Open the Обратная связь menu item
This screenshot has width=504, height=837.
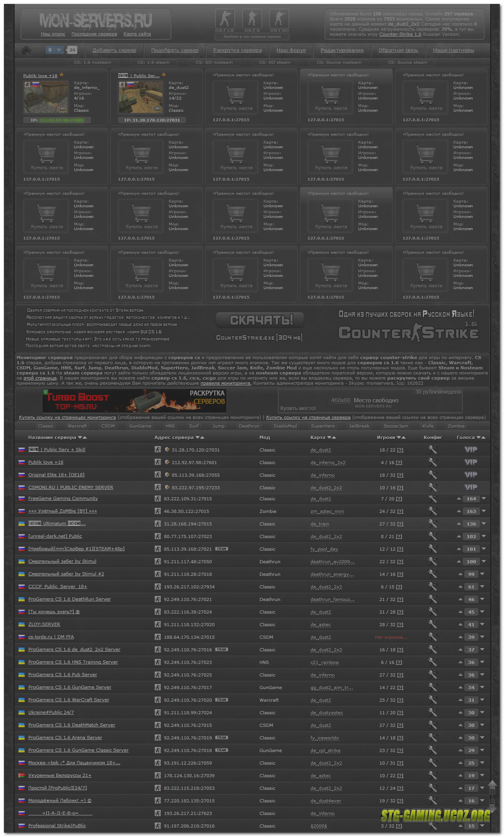398,50
